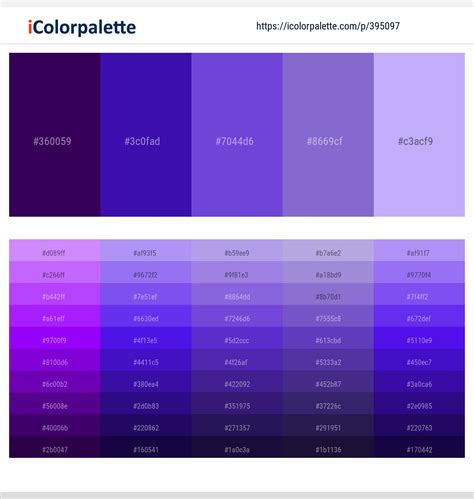Select the #9700f9 vivid purple shade
Viewport: 474px width, 499px height.
55,338
